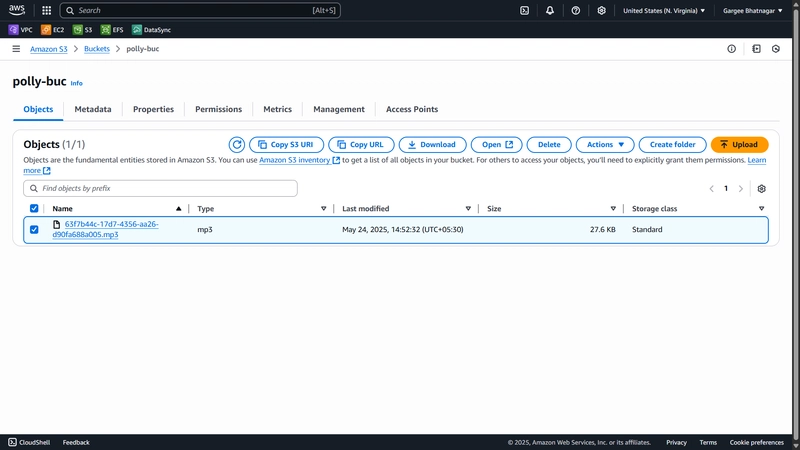Click the file icon of the mp3 object
The width and height of the screenshot is (800, 450).
tap(57, 224)
